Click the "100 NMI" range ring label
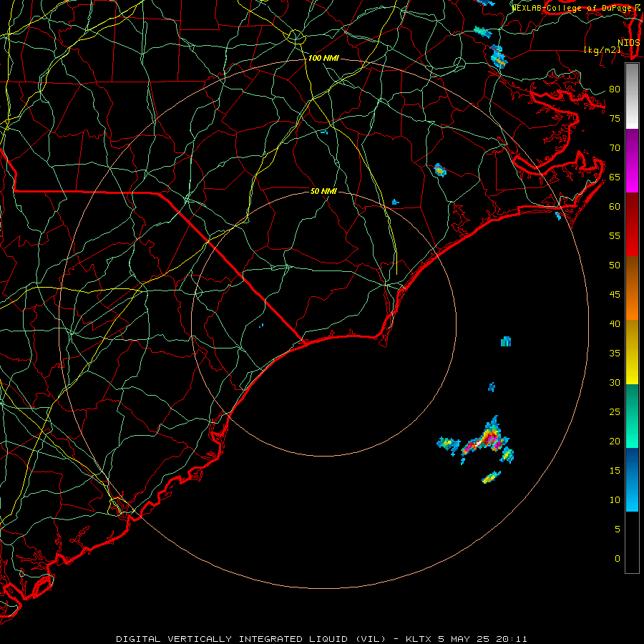 (323, 59)
